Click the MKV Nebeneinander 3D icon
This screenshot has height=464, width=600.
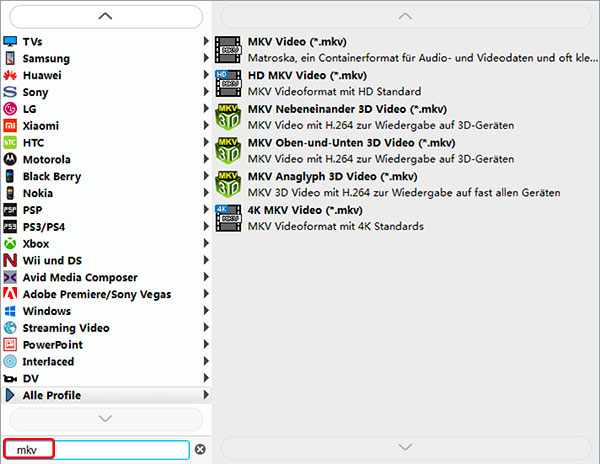pyautogui.click(x=228, y=117)
